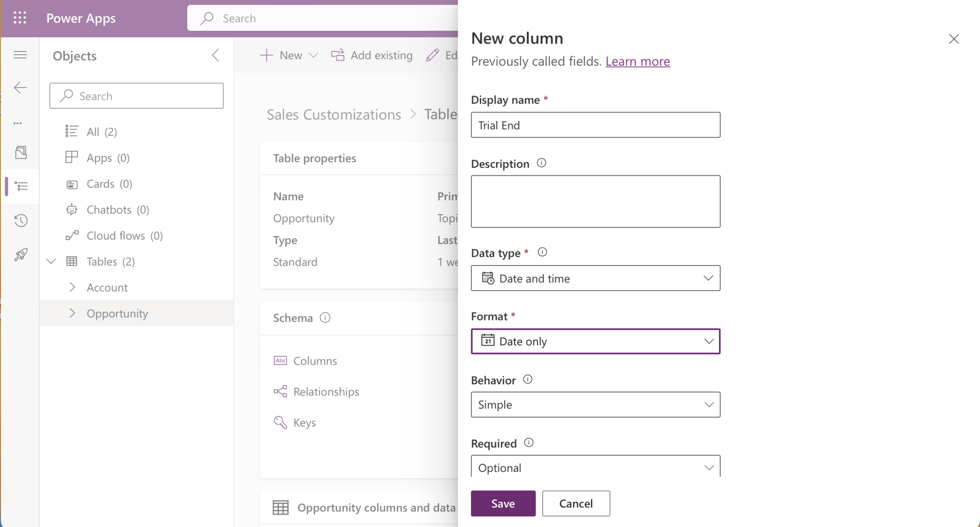This screenshot has height=527, width=980.
Task: Open the Behavior Simple dropdown
Action: tap(595, 404)
